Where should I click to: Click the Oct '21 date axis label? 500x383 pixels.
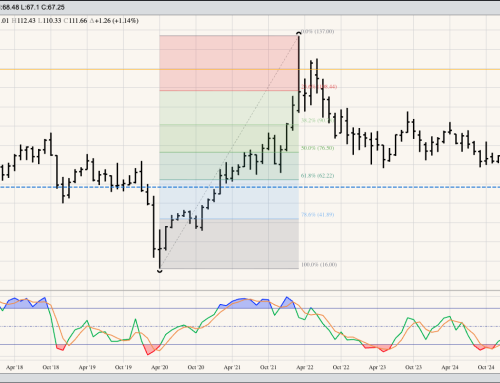[268, 367]
